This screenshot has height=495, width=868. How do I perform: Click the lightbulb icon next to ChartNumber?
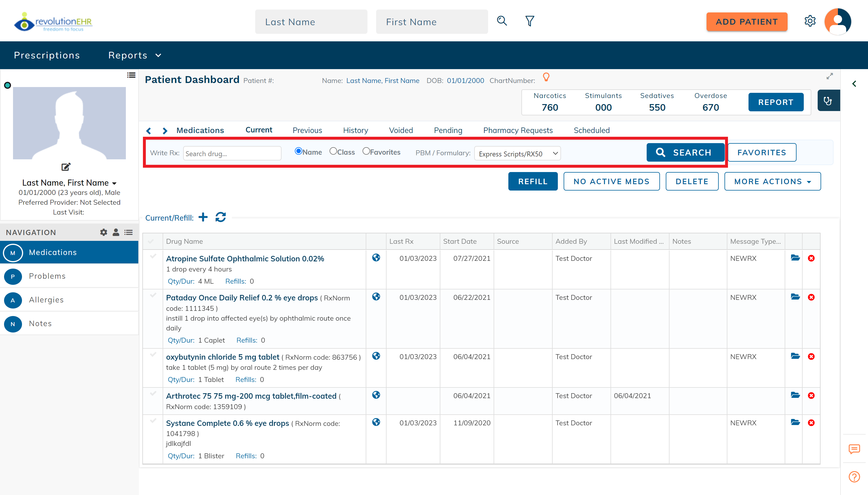point(546,77)
